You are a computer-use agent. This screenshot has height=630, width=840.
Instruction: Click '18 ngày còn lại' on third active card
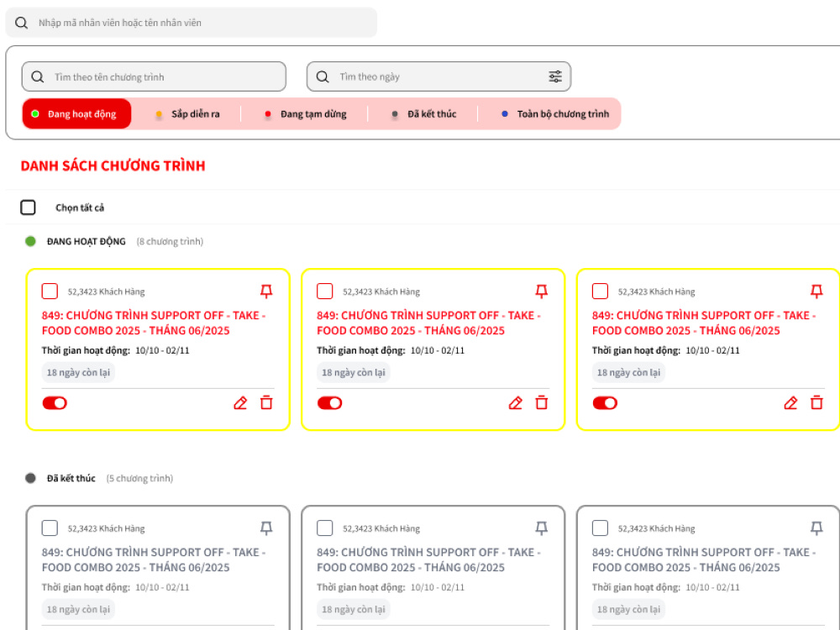click(628, 372)
